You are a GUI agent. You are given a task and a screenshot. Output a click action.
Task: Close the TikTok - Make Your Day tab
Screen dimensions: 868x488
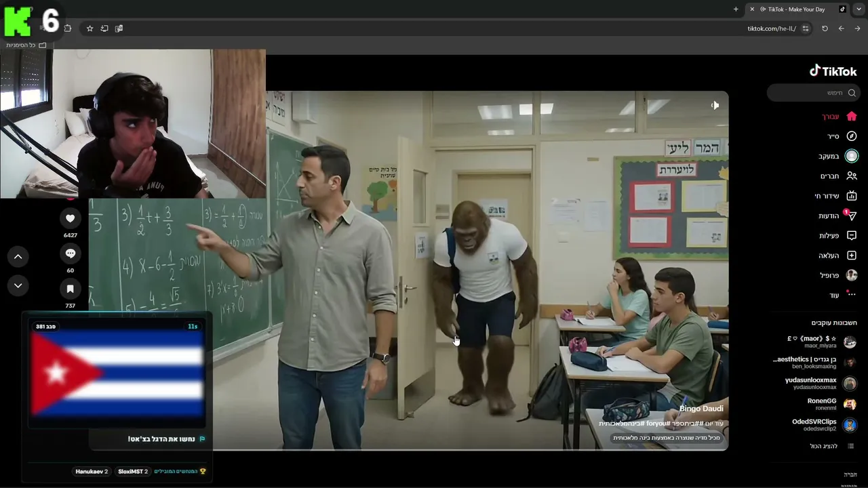pyautogui.click(x=751, y=9)
